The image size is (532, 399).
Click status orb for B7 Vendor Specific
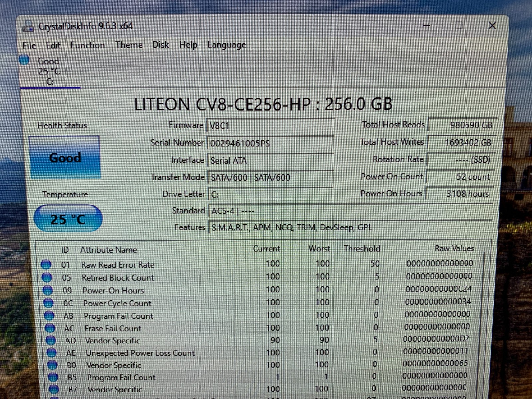54,389
